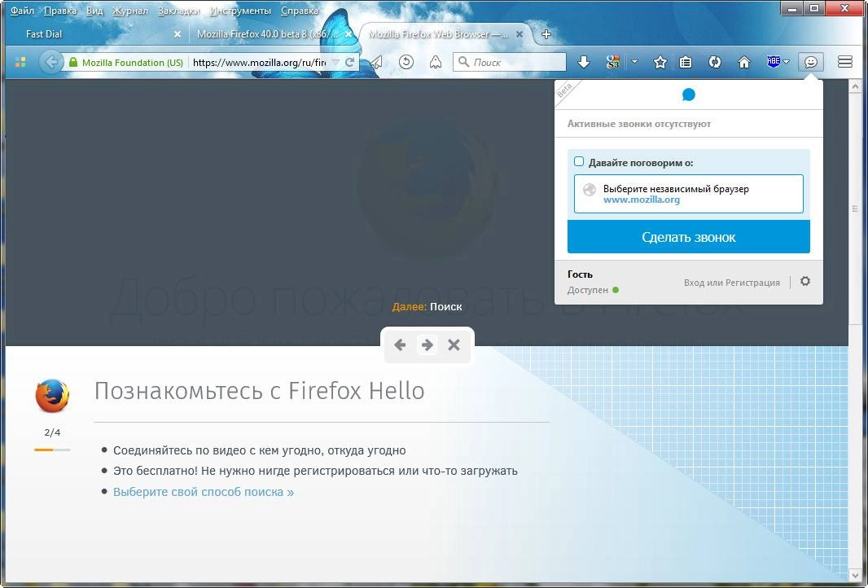The width and height of the screenshot is (868, 588).
Task: Click the paper plane send icon
Action: [x=376, y=62]
